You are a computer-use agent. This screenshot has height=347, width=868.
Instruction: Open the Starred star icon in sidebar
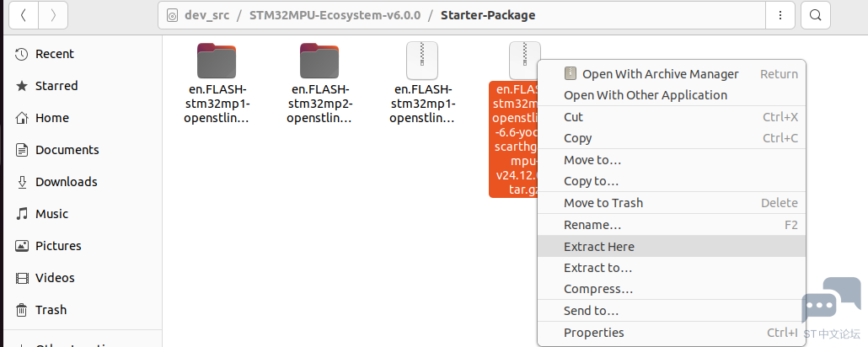(22, 86)
